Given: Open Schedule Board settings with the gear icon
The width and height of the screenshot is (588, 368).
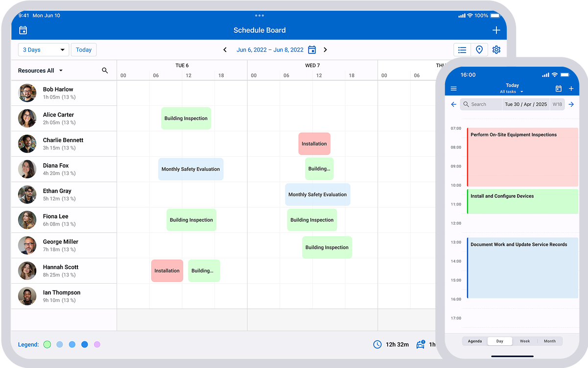Looking at the screenshot, I should pyautogui.click(x=496, y=49).
